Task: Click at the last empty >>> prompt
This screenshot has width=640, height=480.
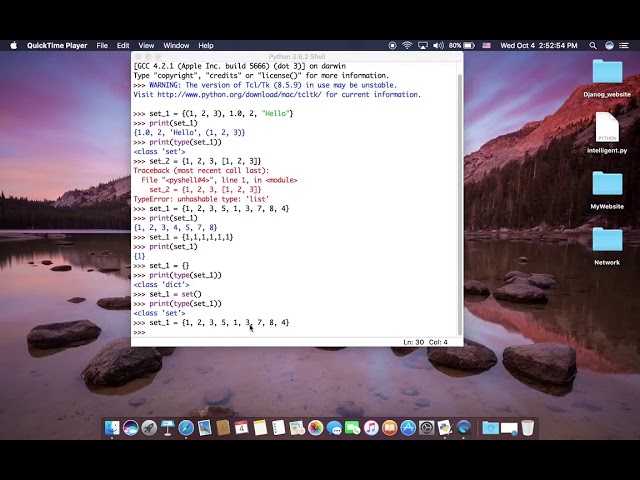Action: click(x=140, y=332)
